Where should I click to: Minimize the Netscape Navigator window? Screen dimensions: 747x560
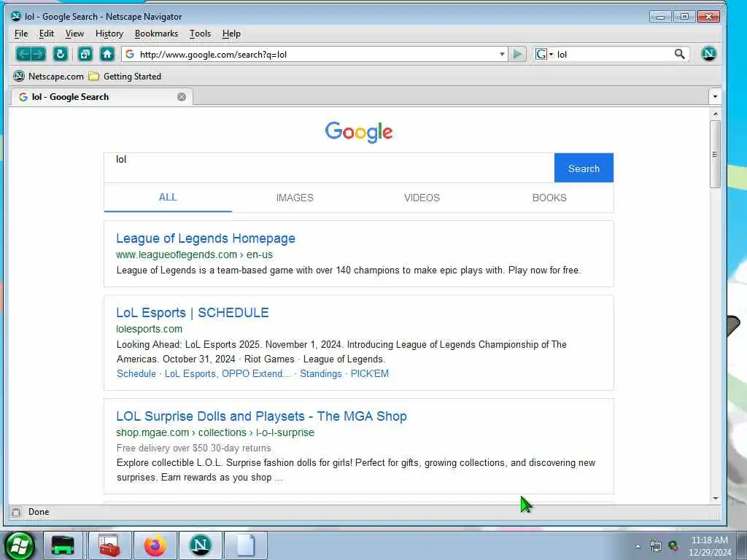click(659, 17)
